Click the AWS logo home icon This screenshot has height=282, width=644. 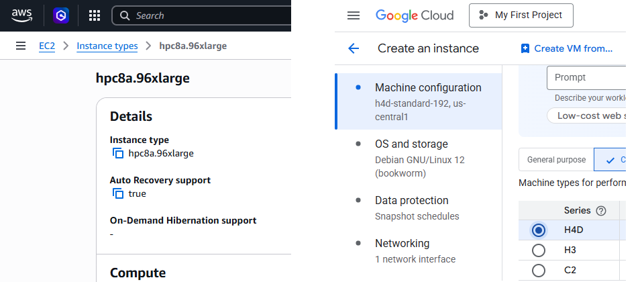[22, 15]
